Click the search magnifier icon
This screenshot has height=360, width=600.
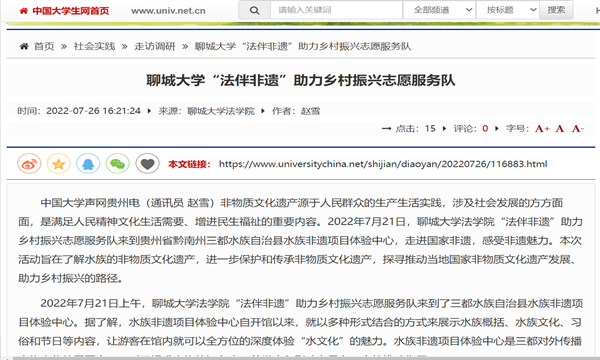click(254, 10)
